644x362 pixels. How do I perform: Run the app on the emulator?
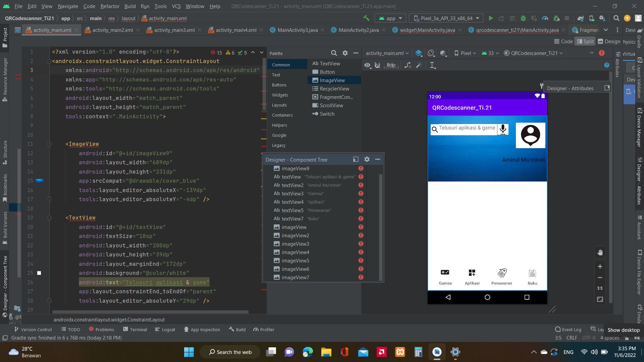[x=491, y=18]
